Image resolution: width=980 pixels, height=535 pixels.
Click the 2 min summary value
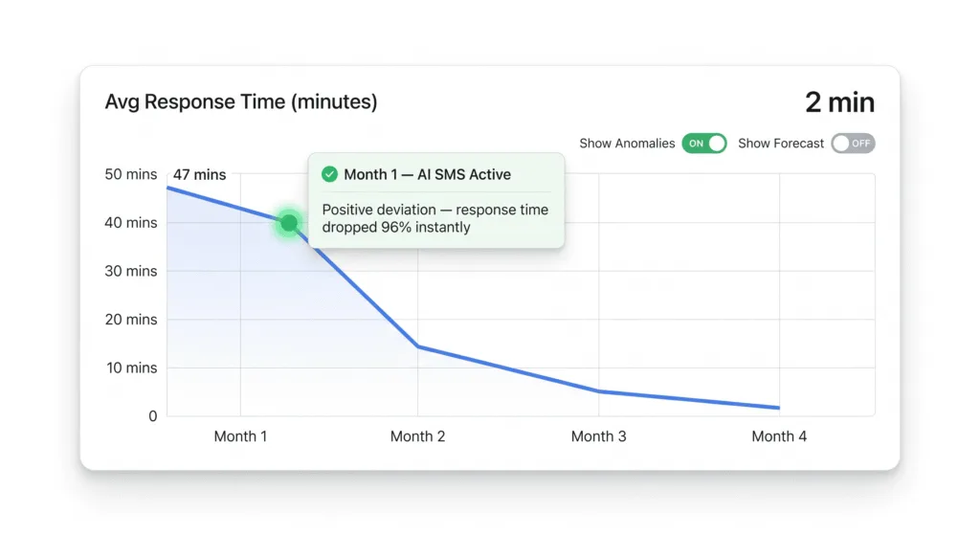point(839,102)
